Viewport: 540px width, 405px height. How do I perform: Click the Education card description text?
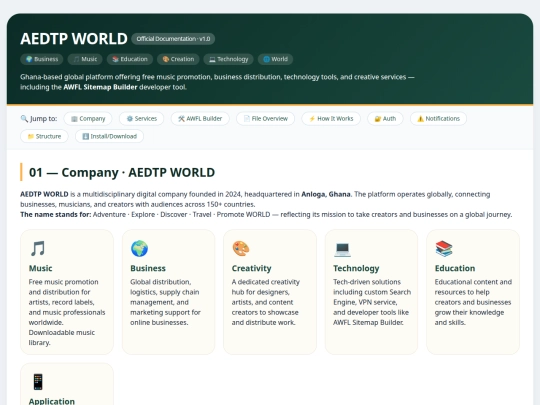pos(473,302)
